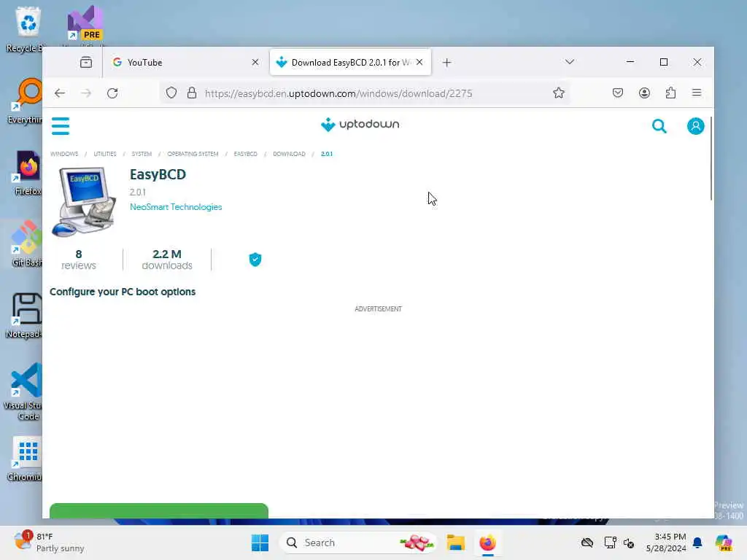The image size is (747, 560).
Task: Open the Extensions puzzle icon
Action: [671, 93]
